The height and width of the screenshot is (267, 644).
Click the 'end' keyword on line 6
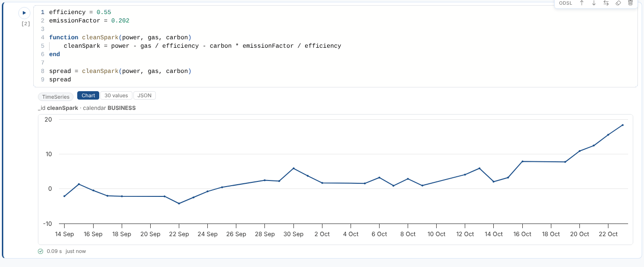point(54,54)
